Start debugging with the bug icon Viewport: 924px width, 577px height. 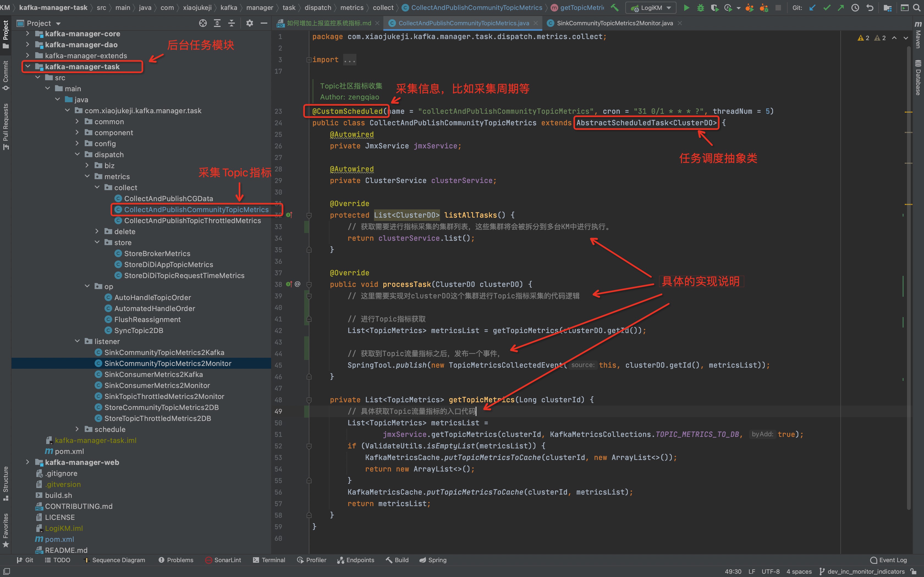click(700, 8)
